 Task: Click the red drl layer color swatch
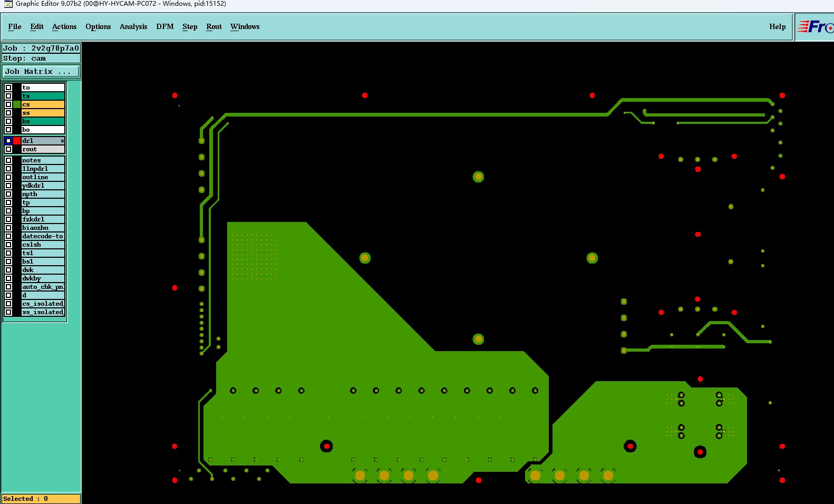click(x=17, y=141)
